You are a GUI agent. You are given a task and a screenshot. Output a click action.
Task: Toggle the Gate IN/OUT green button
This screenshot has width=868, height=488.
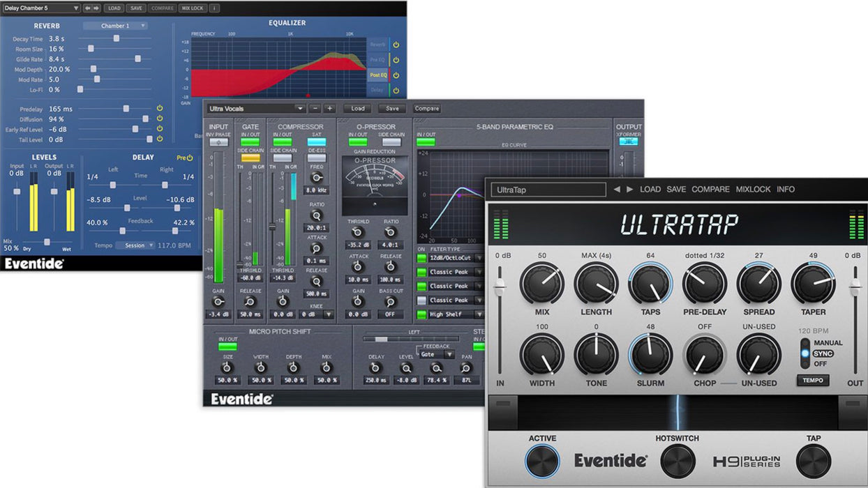250,142
